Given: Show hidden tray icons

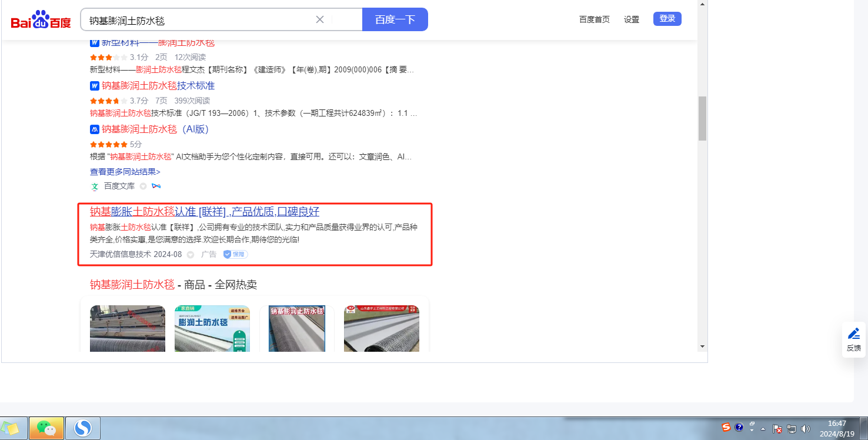Looking at the screenshot, I should click(x=763, y=429).
